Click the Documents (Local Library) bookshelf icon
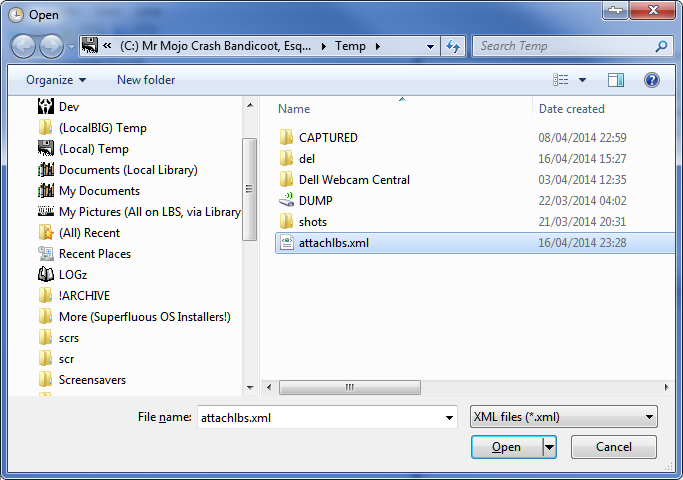The width and height of the screenshot is (683, 480). pyautogui.click(x=46, y=169)
